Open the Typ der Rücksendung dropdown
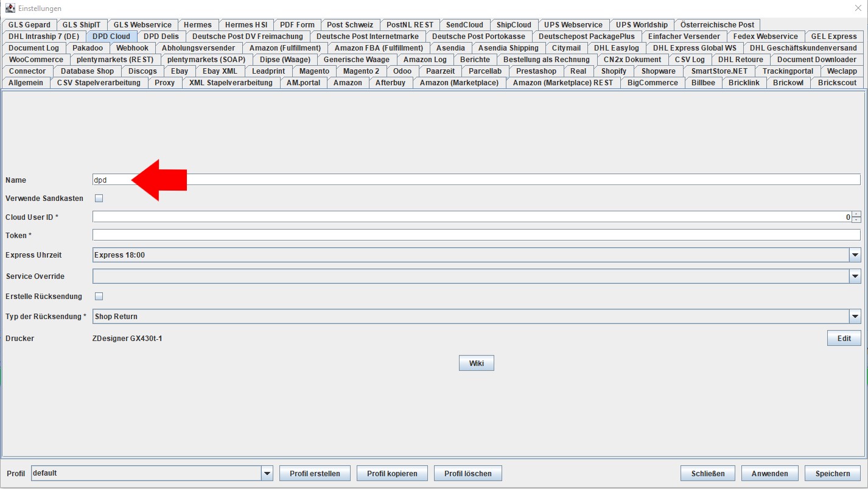Viewport: 868px width, 489px height. tap(855, 317)
